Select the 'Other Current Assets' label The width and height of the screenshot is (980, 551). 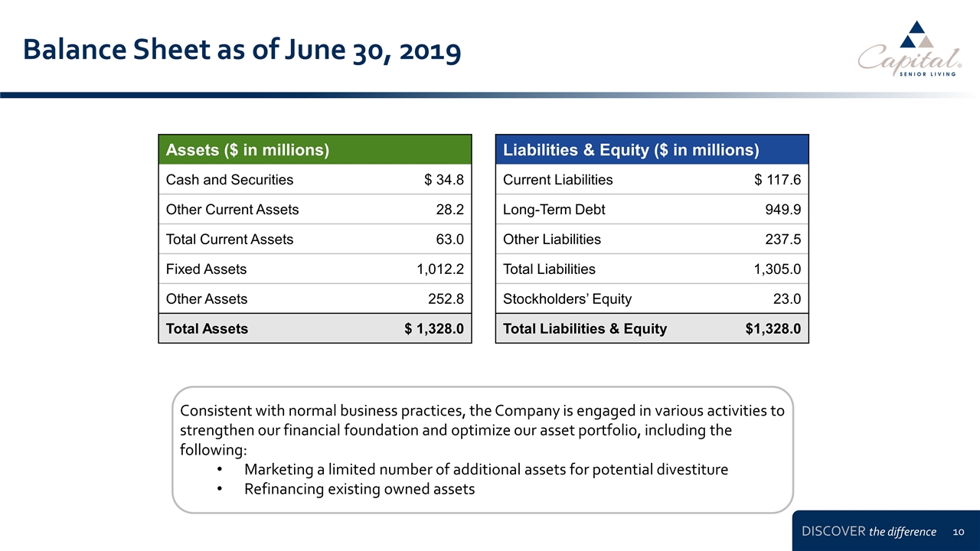point(233,210)
